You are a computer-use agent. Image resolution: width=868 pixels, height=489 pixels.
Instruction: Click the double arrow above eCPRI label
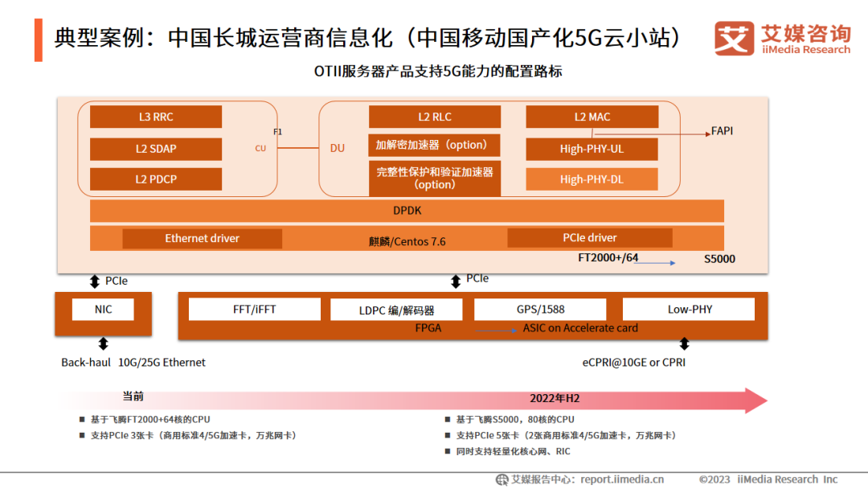(x=684, y=344)
